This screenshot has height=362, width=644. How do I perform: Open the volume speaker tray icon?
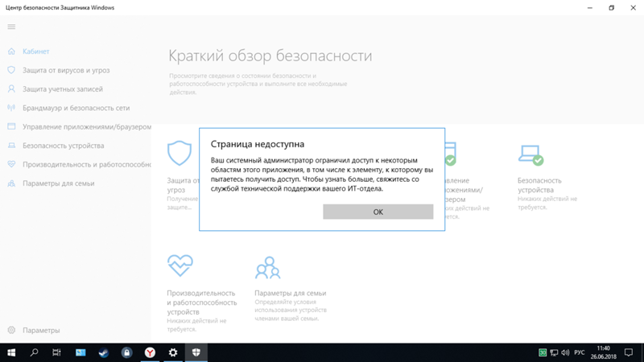click(565, 352)
